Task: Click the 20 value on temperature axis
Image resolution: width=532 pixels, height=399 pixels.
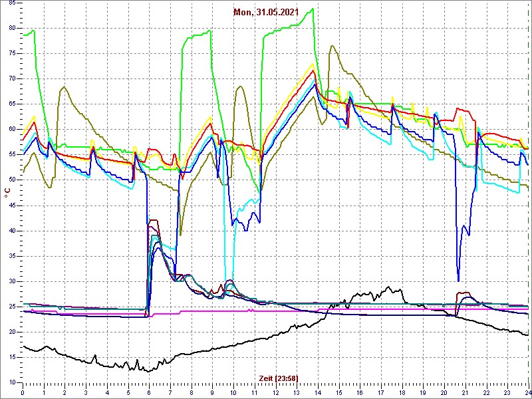Action: [13, 332]
